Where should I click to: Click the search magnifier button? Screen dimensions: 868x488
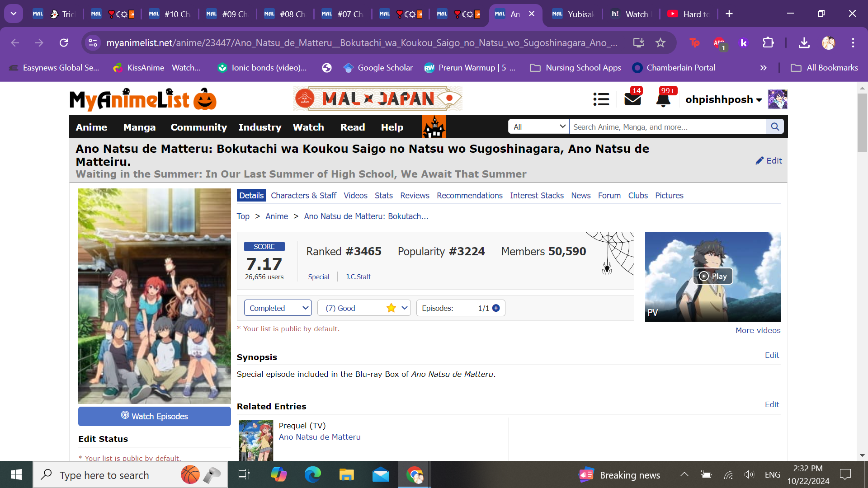[775, 127]
